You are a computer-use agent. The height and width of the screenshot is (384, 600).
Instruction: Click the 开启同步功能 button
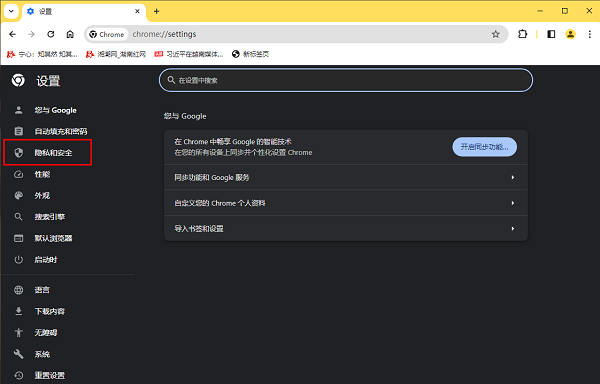[484, 147]
